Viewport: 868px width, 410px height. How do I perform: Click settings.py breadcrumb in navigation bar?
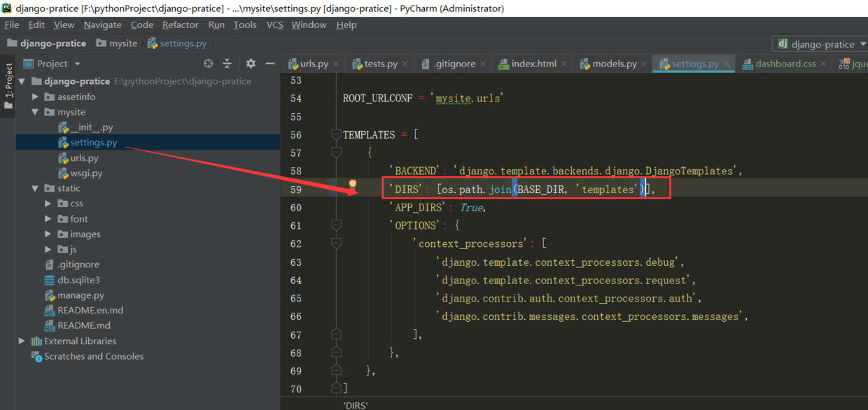coord(177,43)
